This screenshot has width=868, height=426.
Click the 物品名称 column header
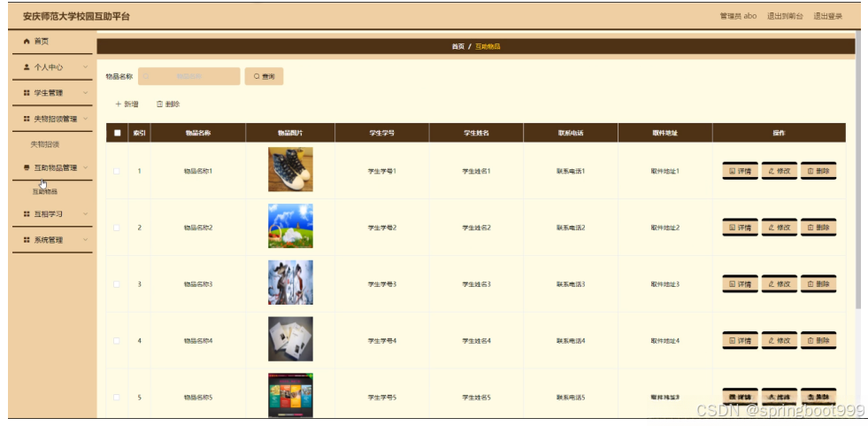pyautogui.click(x=198, y=133)
